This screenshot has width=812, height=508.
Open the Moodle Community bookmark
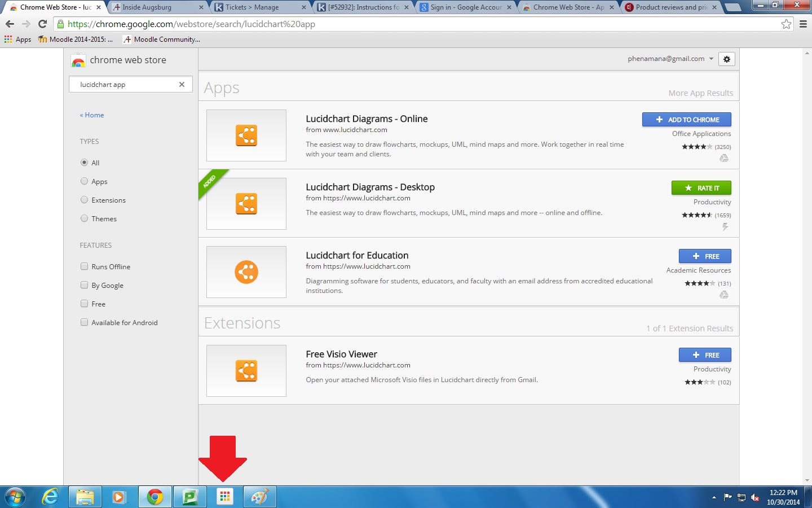[162, 40]
